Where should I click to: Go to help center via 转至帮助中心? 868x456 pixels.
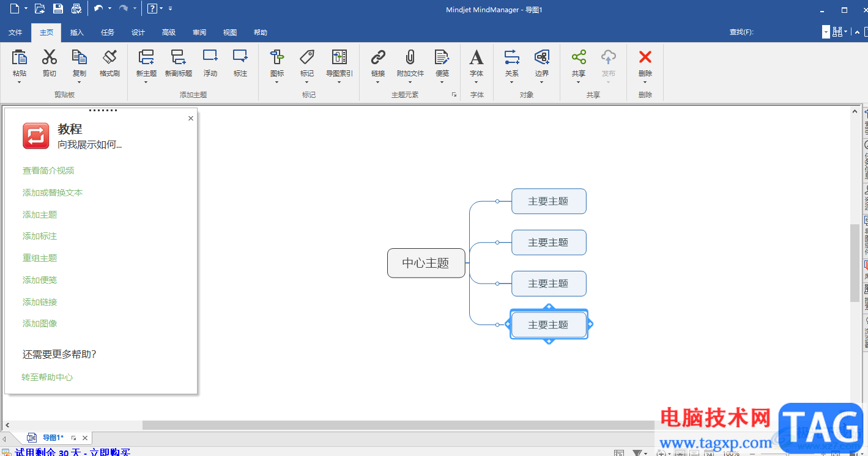47,377
